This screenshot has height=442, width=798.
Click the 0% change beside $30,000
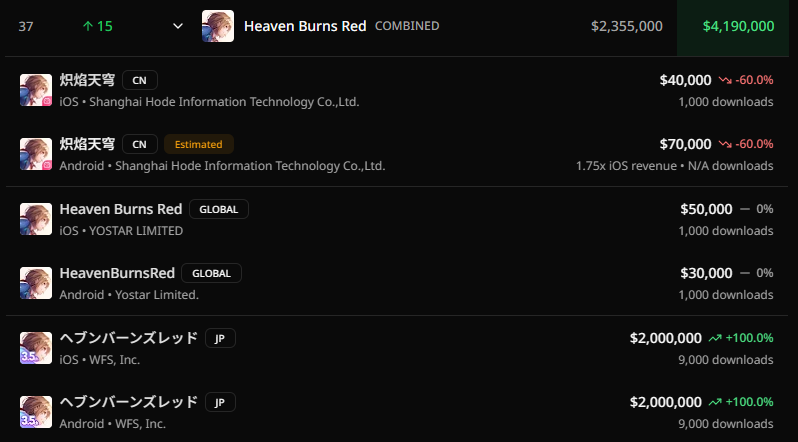[x=765, y=273]
